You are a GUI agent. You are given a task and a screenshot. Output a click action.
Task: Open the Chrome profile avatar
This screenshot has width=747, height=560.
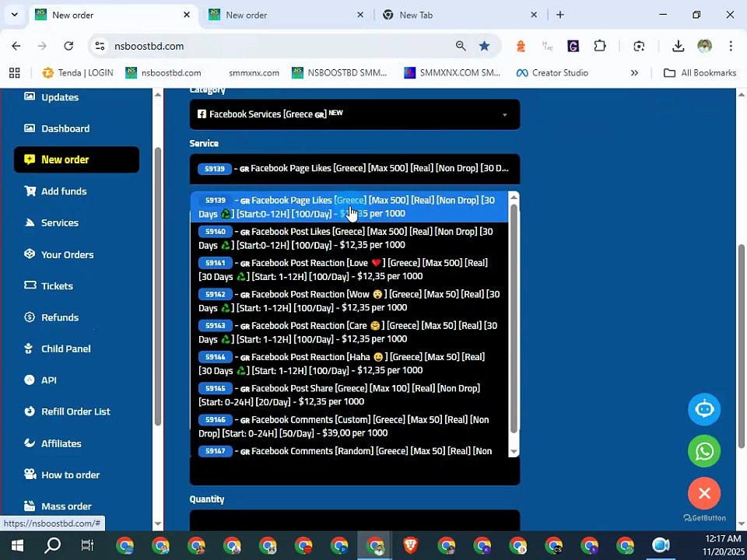coord(705,46)
